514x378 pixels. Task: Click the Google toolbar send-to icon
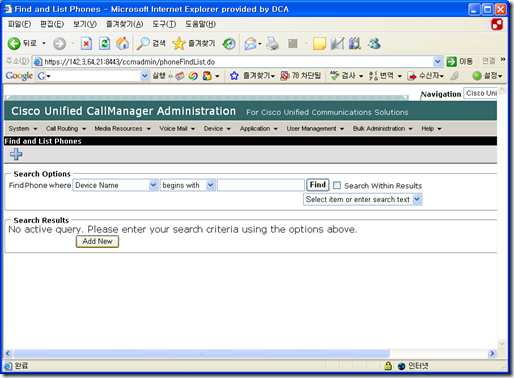tap(412, 76)
